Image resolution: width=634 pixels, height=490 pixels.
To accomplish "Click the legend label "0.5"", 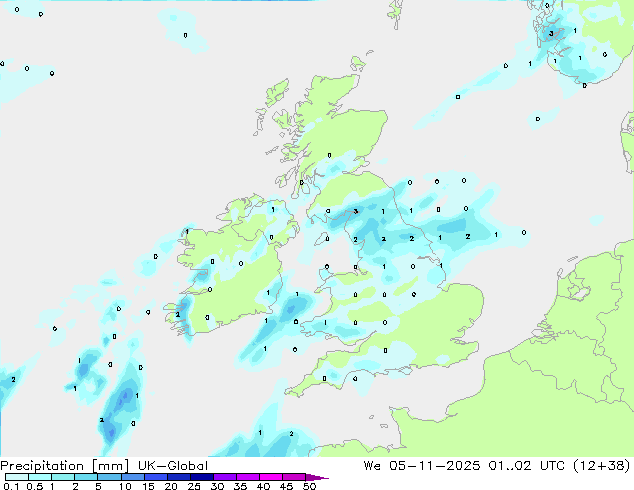I will pos(34,486).
